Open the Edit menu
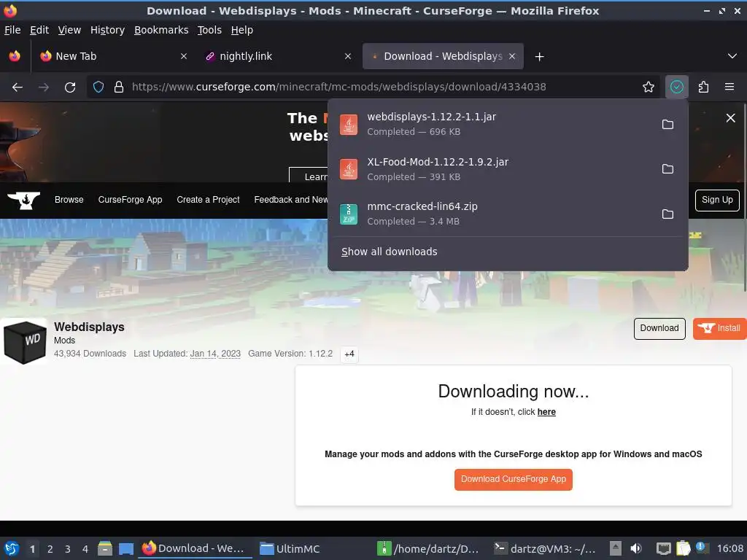This screenshot has width=747, height=560. click(x=39, y=30)
